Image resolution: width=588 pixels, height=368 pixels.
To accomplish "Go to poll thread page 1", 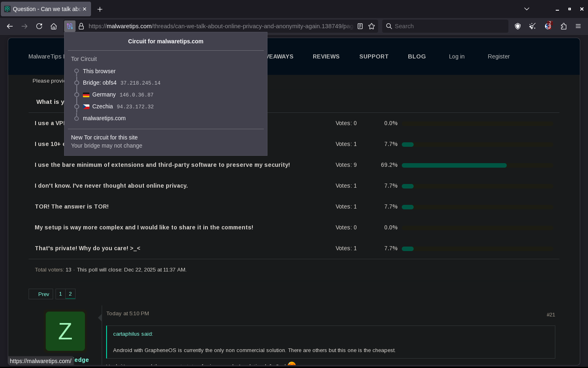I will click(60, 294).
